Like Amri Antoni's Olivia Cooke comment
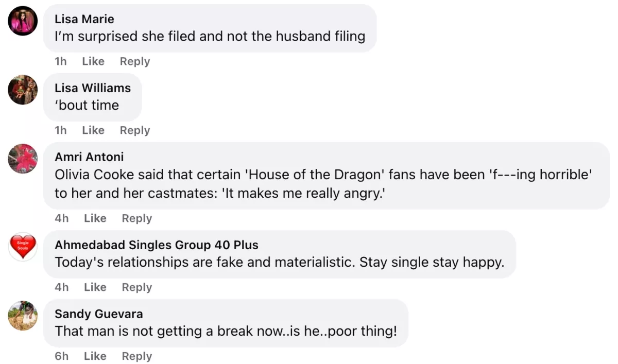Image resolution: width=618 pixels, height=364 pixels. click(95, 218)
